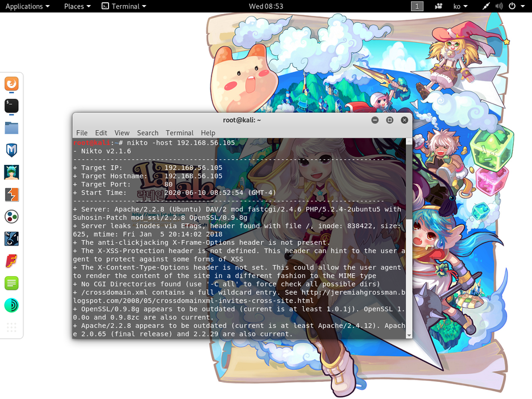This screenshot has width=532, height=399.
Task: Expand the system menu arrow
Action: pos(523,6)
